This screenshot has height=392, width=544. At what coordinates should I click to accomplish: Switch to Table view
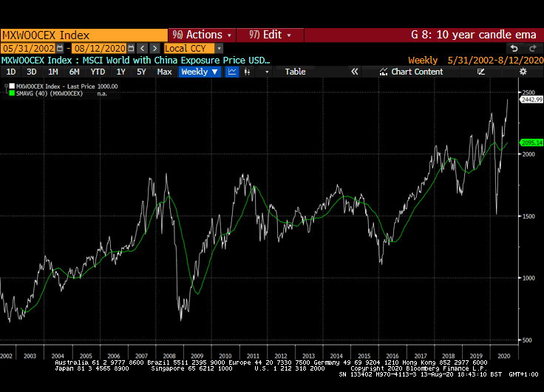[x=295, y=72]
